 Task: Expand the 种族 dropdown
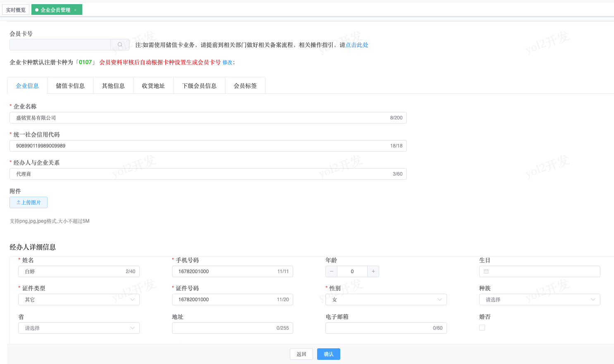coord(540,300)
